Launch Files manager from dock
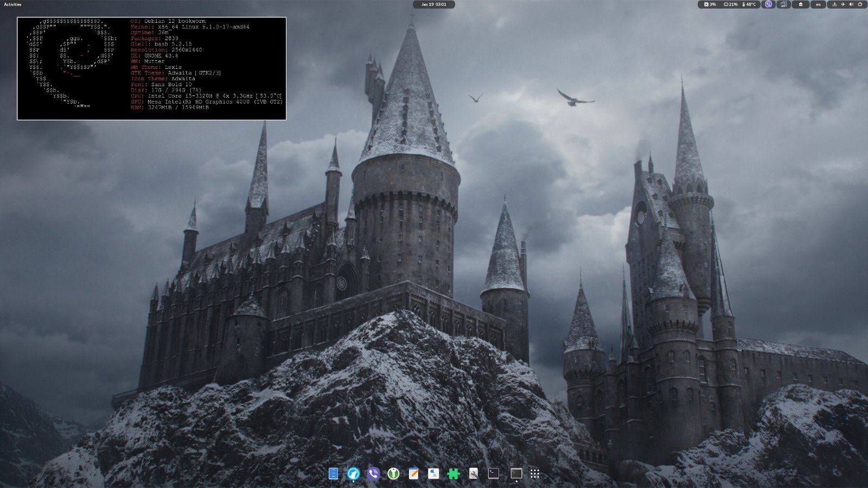This screenshot has height=488, width=868. 334,473
